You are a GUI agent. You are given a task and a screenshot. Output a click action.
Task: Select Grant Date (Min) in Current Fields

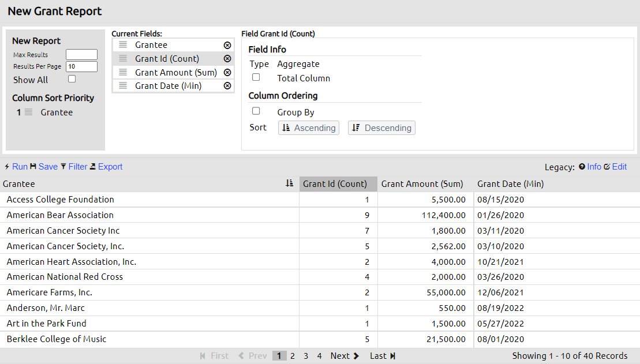(173, 86)
